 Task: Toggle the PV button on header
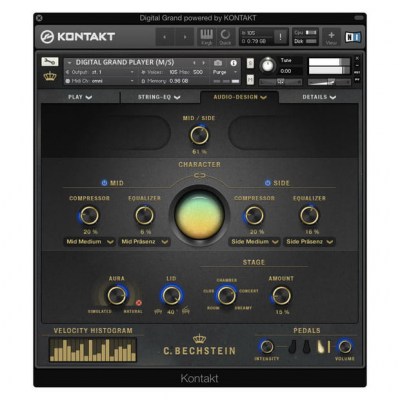point(357,80)
